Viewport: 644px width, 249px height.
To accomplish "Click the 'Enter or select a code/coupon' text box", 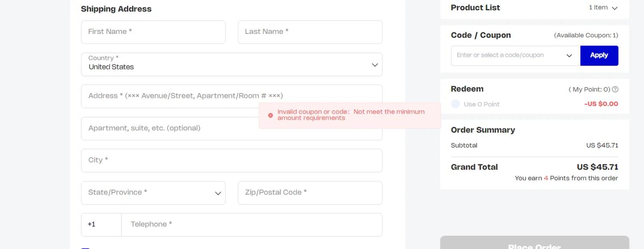I will (507, 56).
